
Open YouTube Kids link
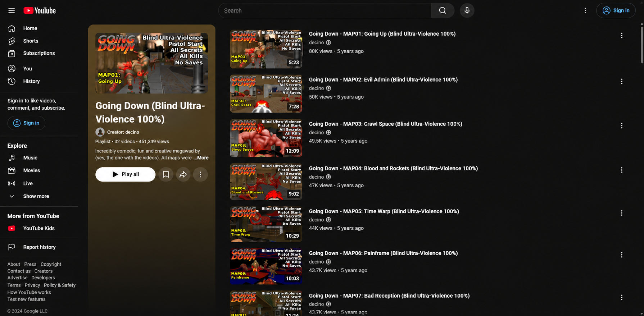click(x=39, y=228)
